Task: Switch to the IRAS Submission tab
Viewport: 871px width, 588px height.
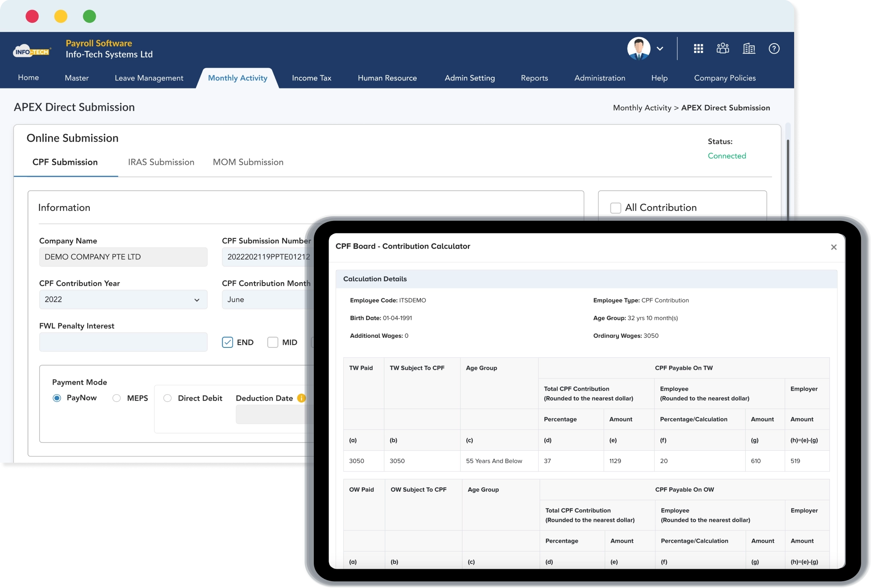Action: tap(161, 162)
